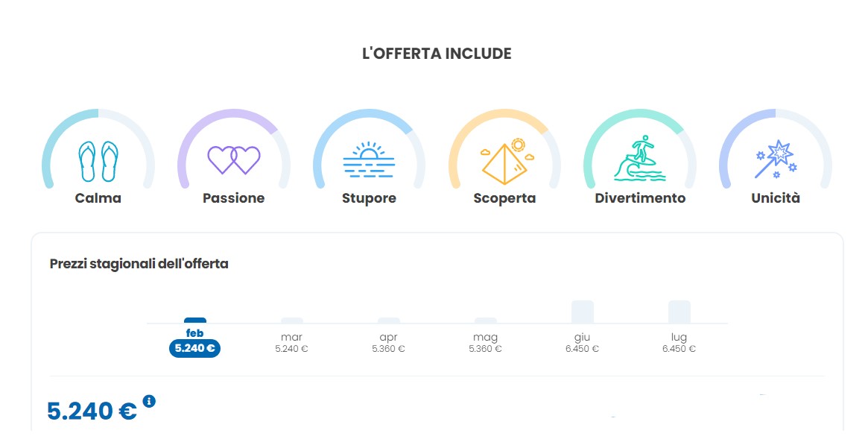Select the giu 6.450 € month

click(583, 343)
